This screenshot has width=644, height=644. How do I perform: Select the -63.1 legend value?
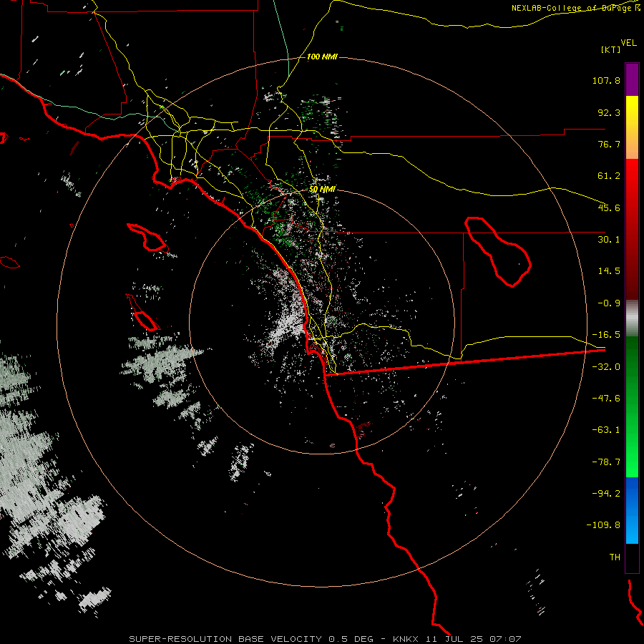[x=606, y=430]
